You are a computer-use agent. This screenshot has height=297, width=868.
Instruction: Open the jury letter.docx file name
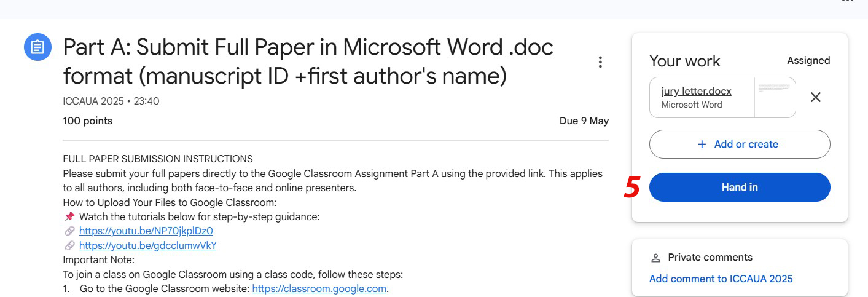click(696, 92)
